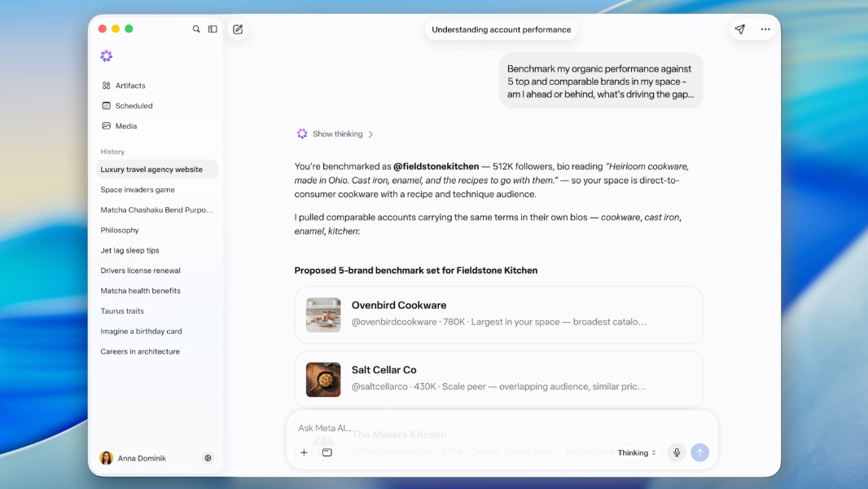Click Anna Dominik profile avatar
Viewport: 868px width, 489px height.
tap(107, 458)
